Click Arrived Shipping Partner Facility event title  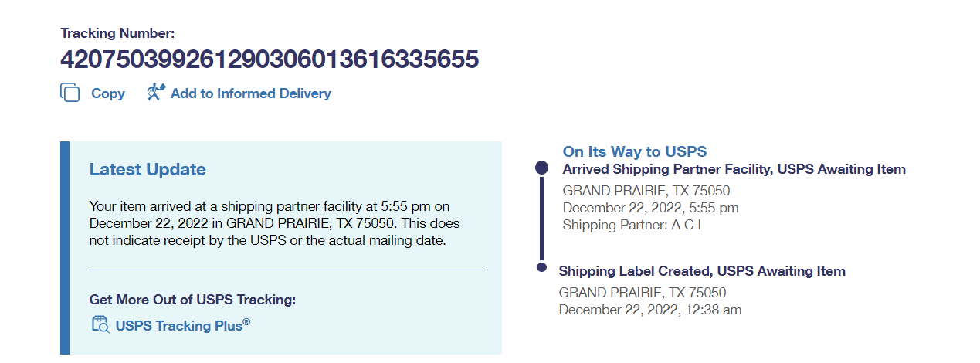734,169
